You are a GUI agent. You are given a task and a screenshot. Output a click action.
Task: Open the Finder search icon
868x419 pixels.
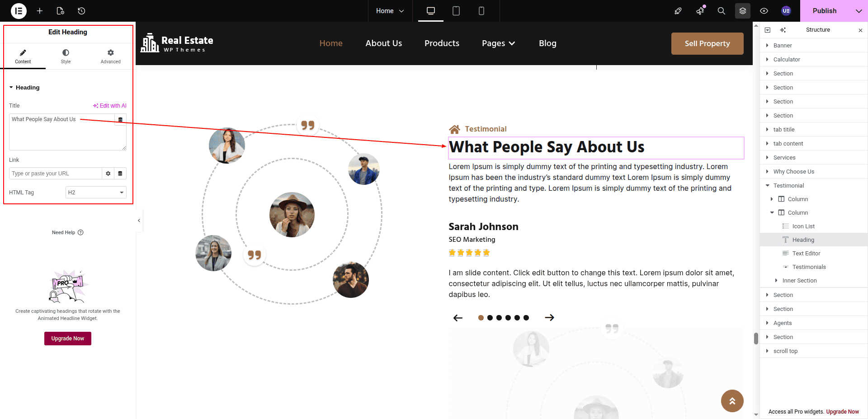click(721, 11)
